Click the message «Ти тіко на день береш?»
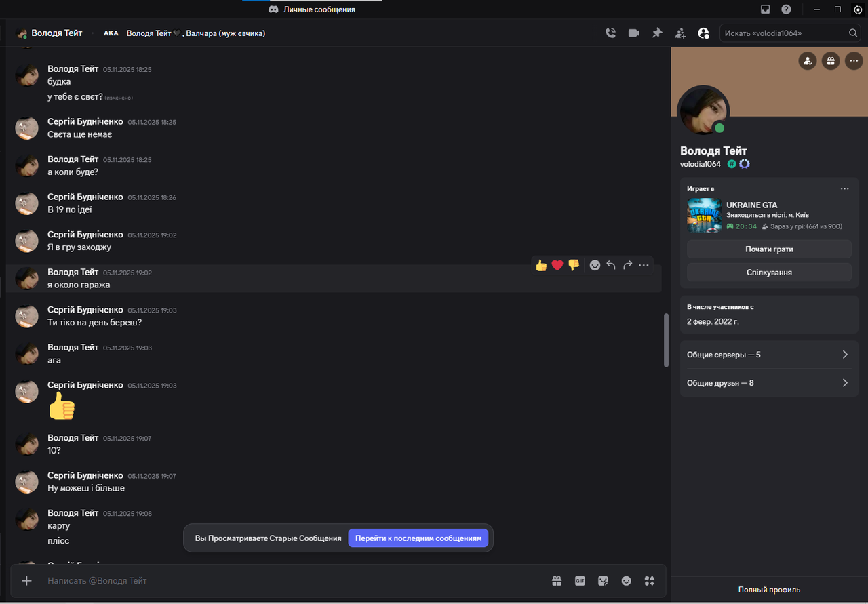The width and height of the screenshot is (868, 604). click(x=94, y=322)
